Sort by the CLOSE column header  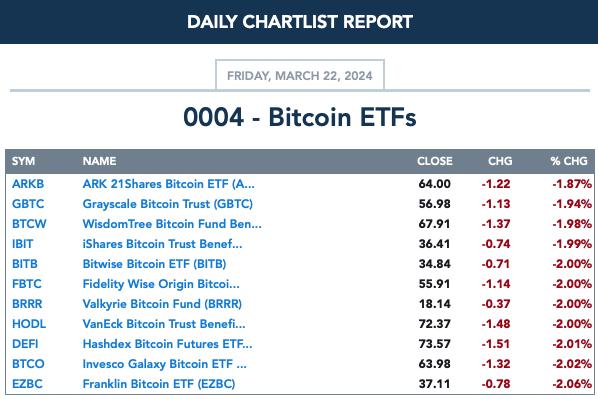click(435, 161)
